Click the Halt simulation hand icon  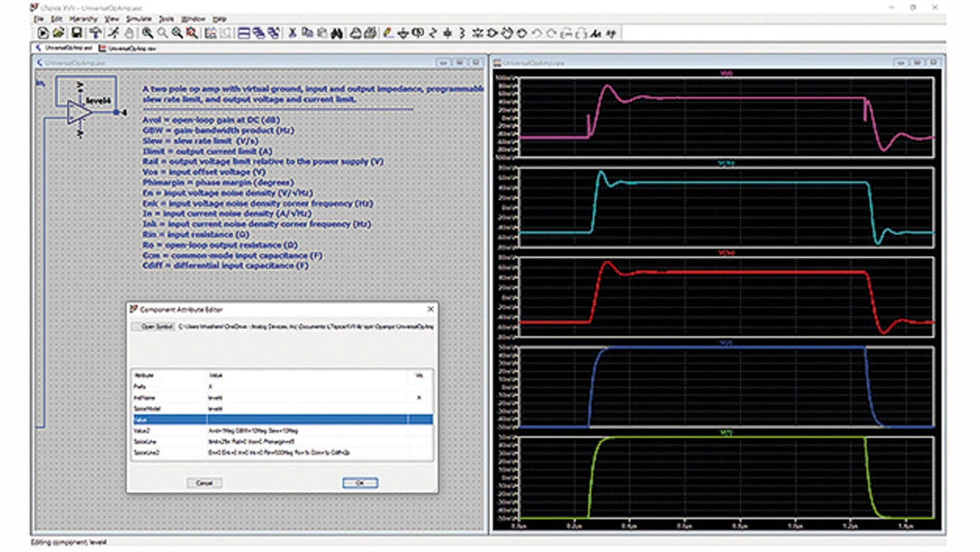tap(128, 33)
